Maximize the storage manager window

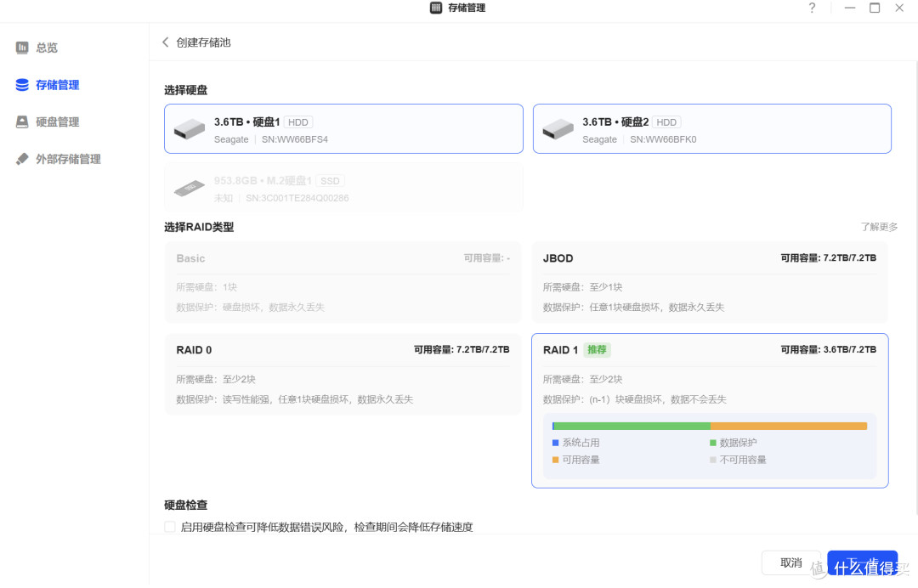coord(875,8)
